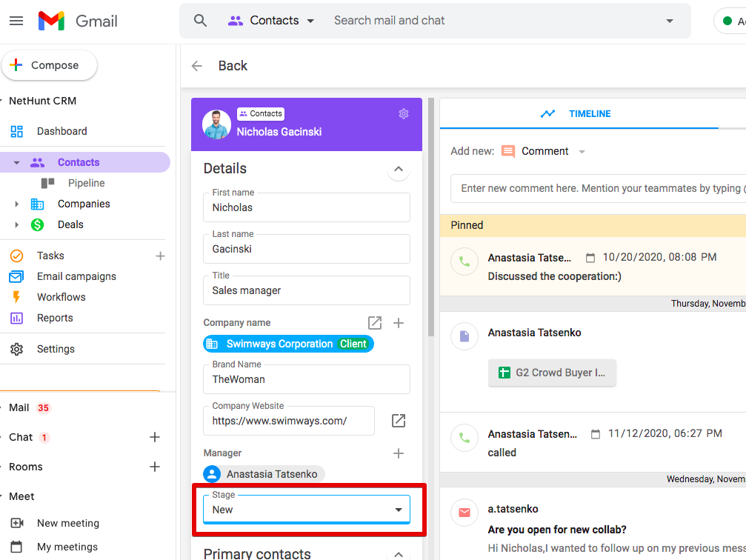This screenshot has height=560, width=746.
Task: Expand the Companies folder arrow
Action: click(16, 204)
